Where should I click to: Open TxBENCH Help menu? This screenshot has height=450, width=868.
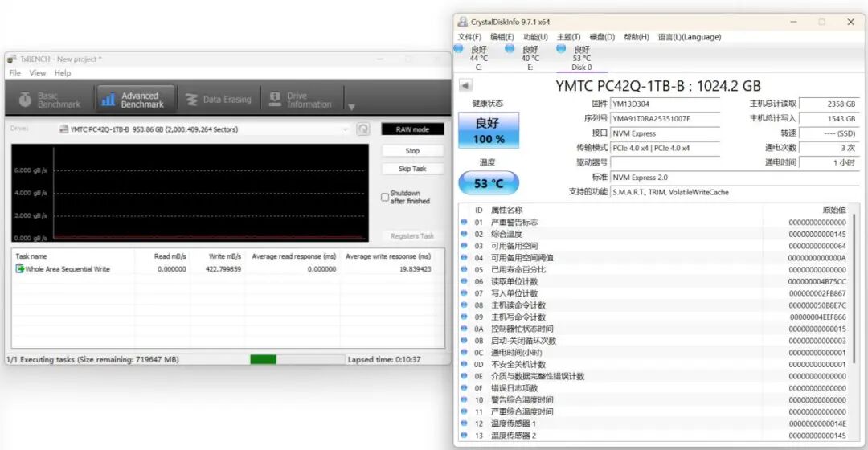click(63, 72)
